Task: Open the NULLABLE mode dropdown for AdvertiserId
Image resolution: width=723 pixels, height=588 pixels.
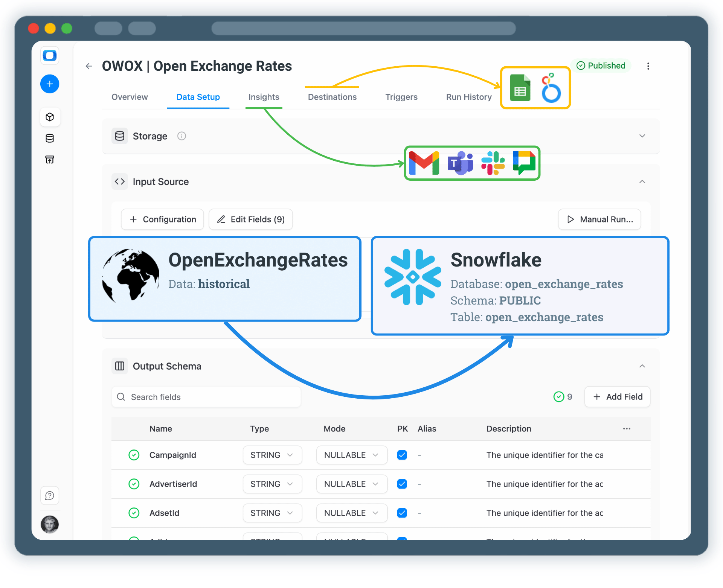Action: 351,484
